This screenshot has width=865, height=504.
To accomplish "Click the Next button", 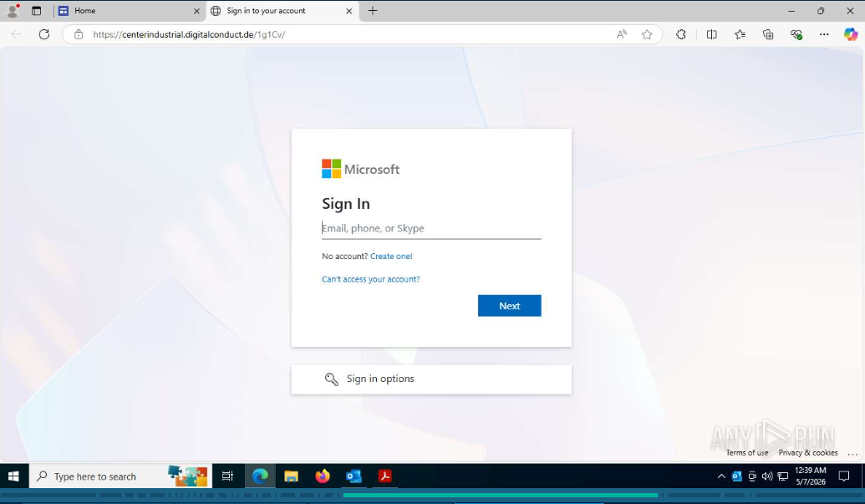I will [509, 305].
